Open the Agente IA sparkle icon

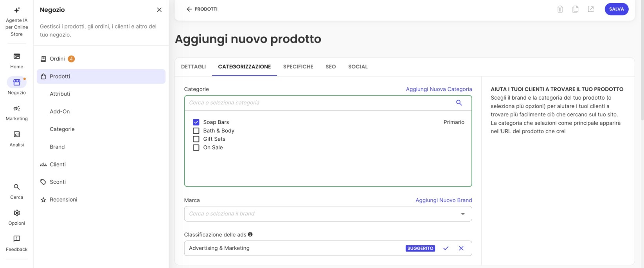[17, 10]
